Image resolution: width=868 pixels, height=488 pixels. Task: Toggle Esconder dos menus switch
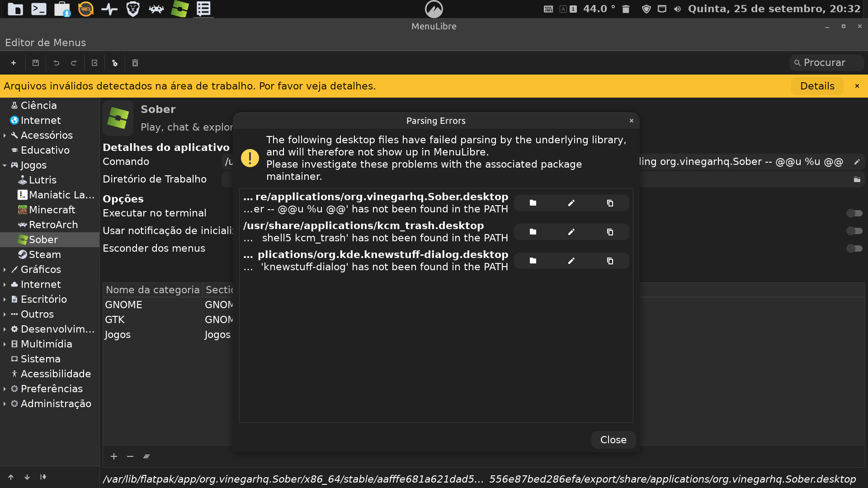point(854,249)
